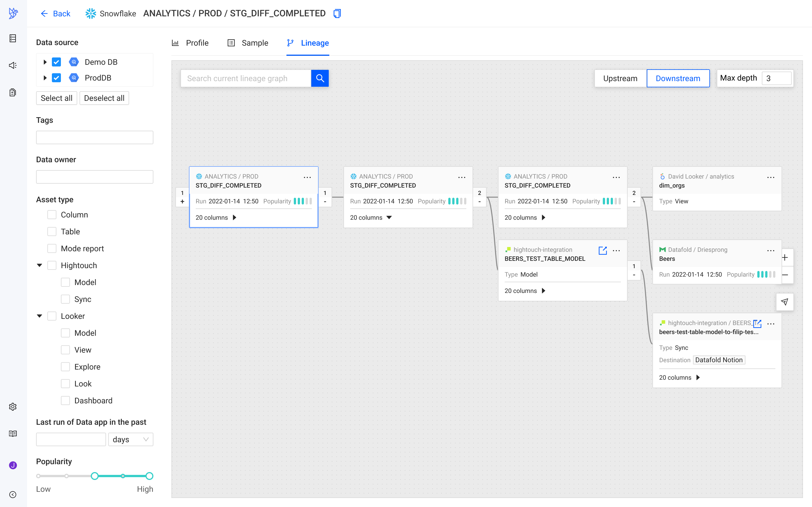This screenshot has width=812, height=507.
Task: Copy table path using the copy icon
Action: pyautogui.click(x=337, y=14)
